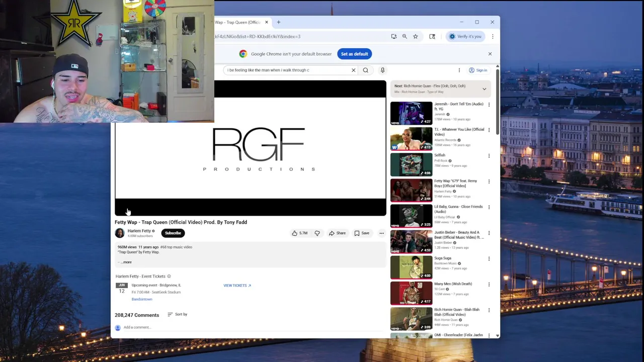
Task: Open Fetty Wap 679 video thumbnail
Action: click(412, 190)
